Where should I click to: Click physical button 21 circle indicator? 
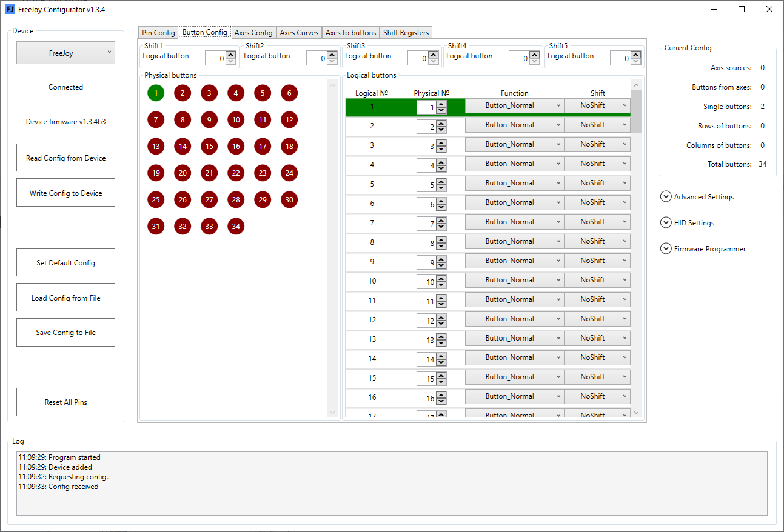pos(209,173)
